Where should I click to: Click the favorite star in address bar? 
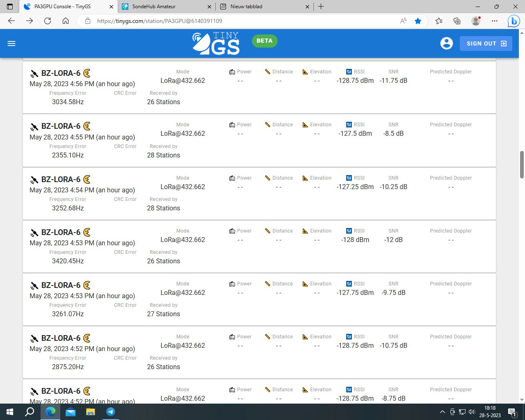[x=418, y=21]
